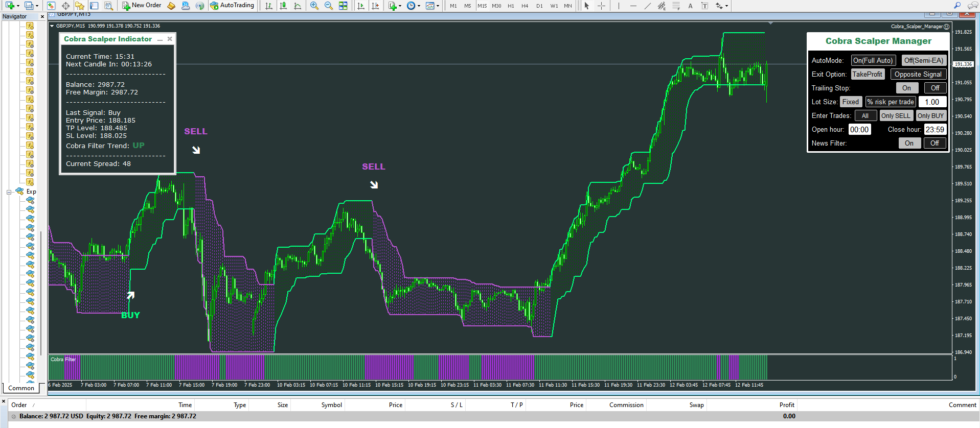Switch to H1 timeframe
This screenshot has height=428, width=980.
(x=511, y=6)
